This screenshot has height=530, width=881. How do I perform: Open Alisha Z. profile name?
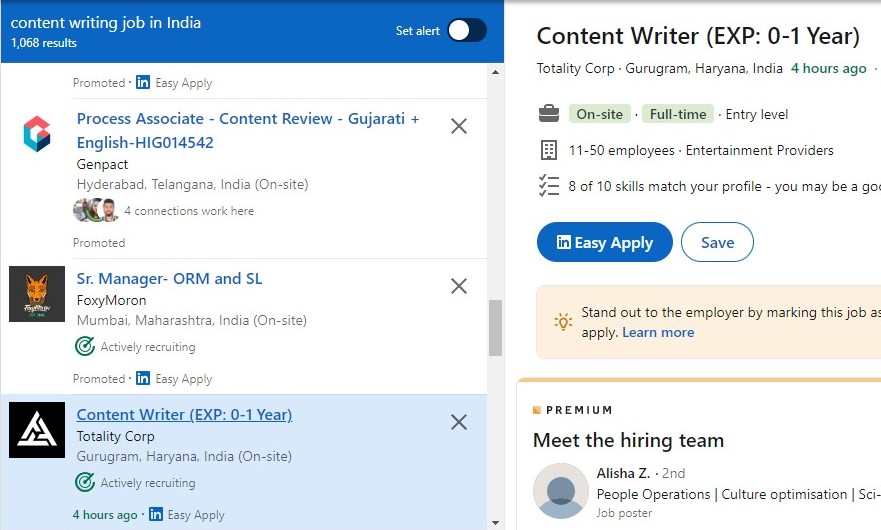[x=623, y=473]
